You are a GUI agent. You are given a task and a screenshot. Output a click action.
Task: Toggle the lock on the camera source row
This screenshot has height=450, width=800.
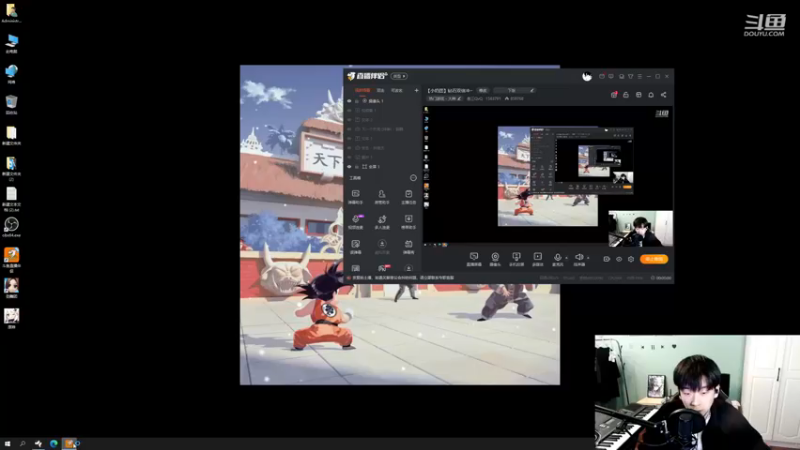(x=357, y=101)
